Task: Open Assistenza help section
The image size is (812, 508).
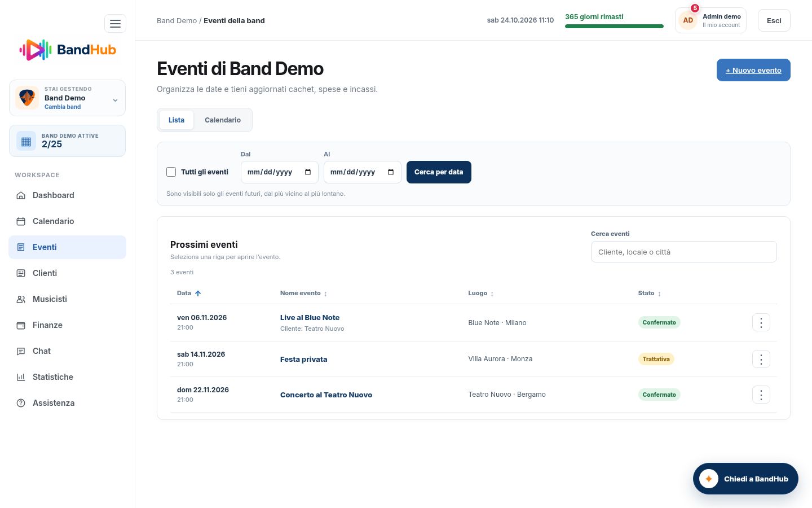Action: coord(67,403)
